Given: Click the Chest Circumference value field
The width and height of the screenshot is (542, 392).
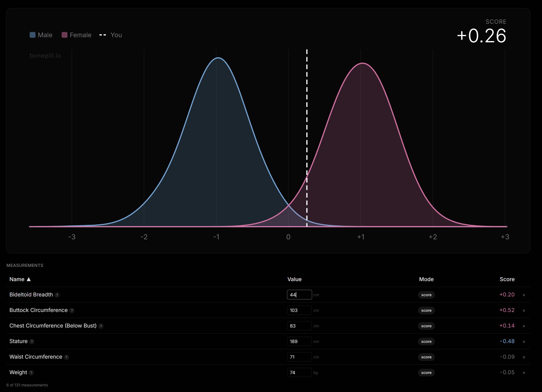Looking at the screenshot, I should (x=299, y=326).
